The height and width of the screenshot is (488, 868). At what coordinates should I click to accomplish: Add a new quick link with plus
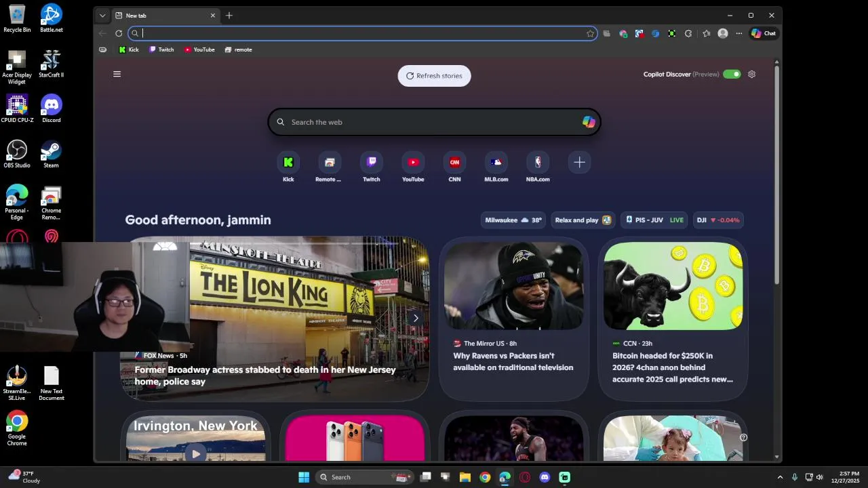pyautogui.click(x=579, y=163)
